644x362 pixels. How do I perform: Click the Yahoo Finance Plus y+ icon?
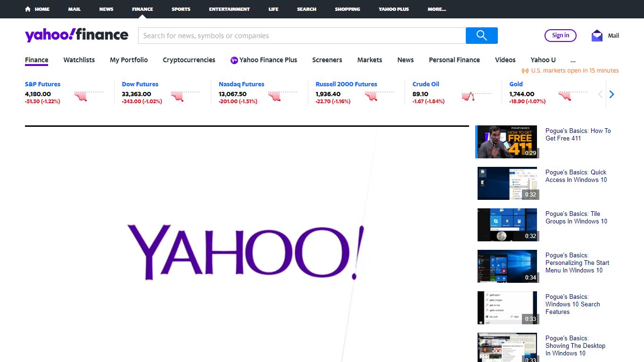click(234, 60)
